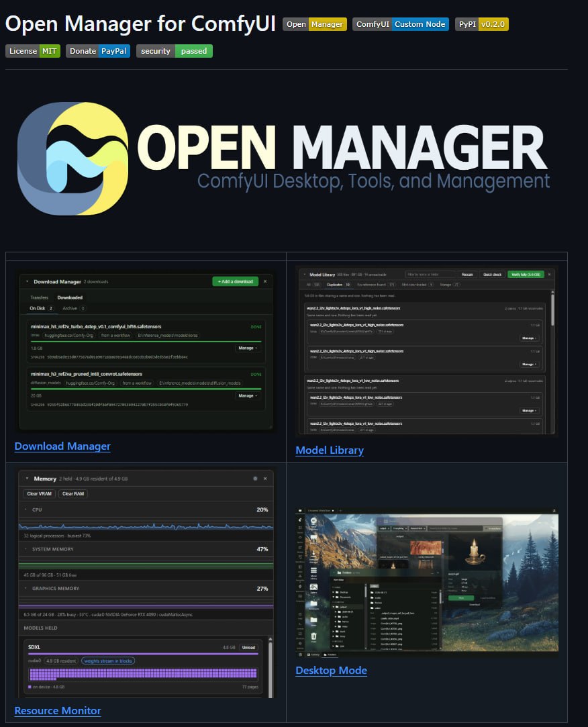Image resolution: width=588 pixels, height=727 pixels.
Task: Click the candle preview image in screenshot
Action: (474, 551)
